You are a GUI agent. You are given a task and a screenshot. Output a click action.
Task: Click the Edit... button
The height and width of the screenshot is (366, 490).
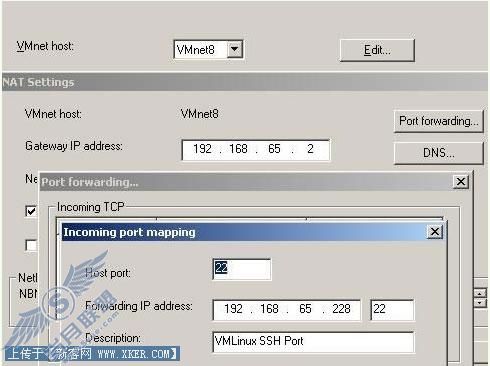pos(377,50)
